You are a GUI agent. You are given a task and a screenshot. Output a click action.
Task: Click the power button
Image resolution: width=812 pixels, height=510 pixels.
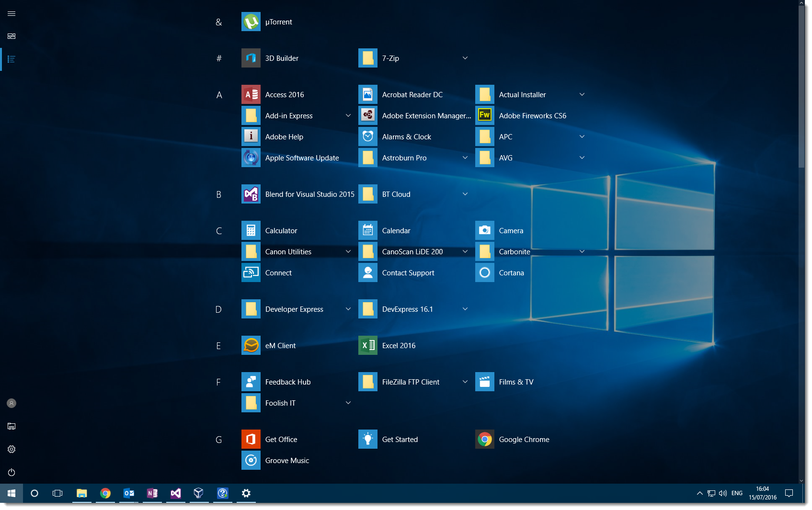tap(11, 472)
